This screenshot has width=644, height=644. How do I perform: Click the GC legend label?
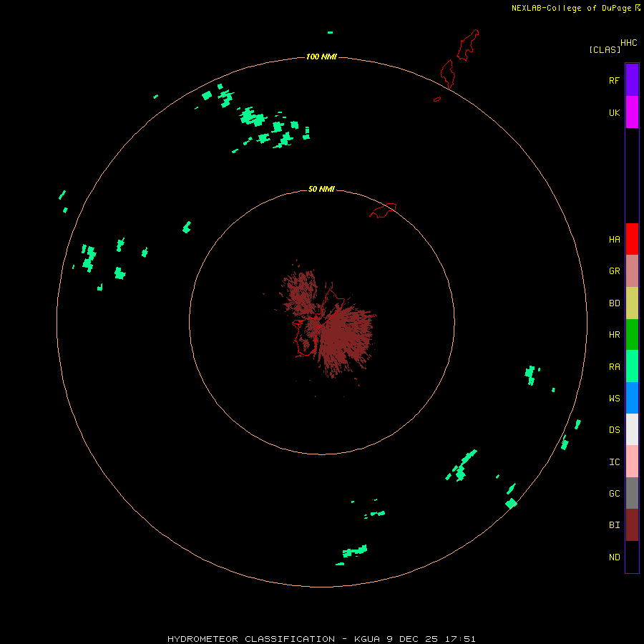tap(614, 494)
